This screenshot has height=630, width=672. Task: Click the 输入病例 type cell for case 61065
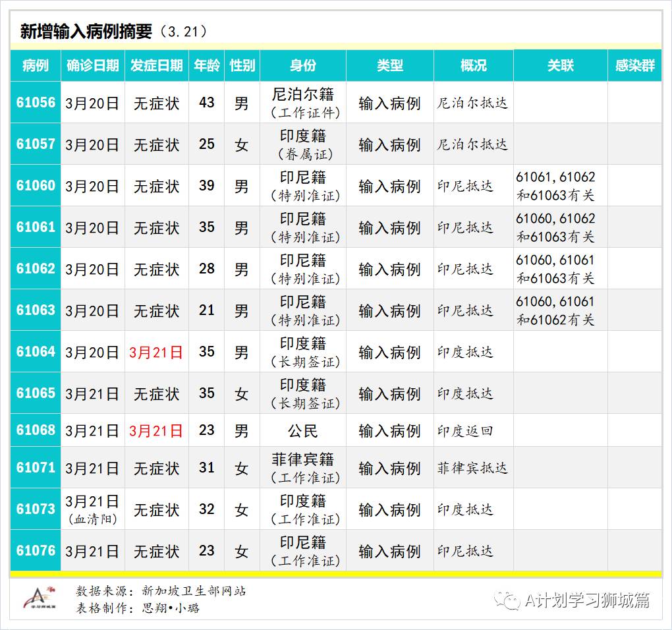(x=389, y=393)
